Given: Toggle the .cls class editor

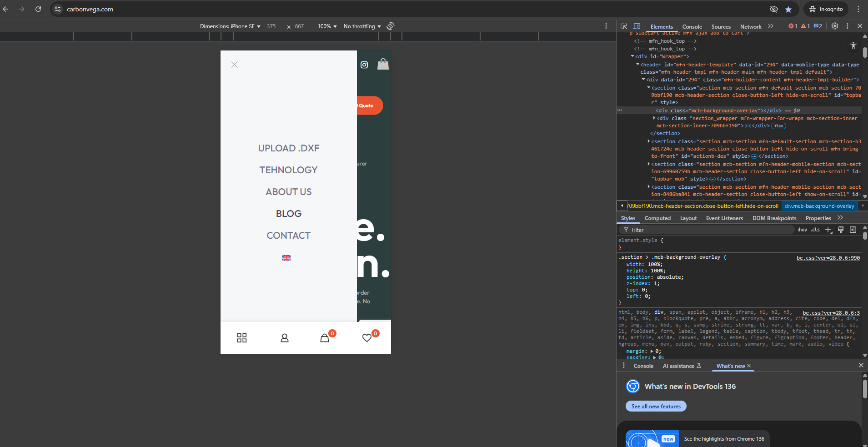Looking at the screenshot, I should tap(815, 230).
